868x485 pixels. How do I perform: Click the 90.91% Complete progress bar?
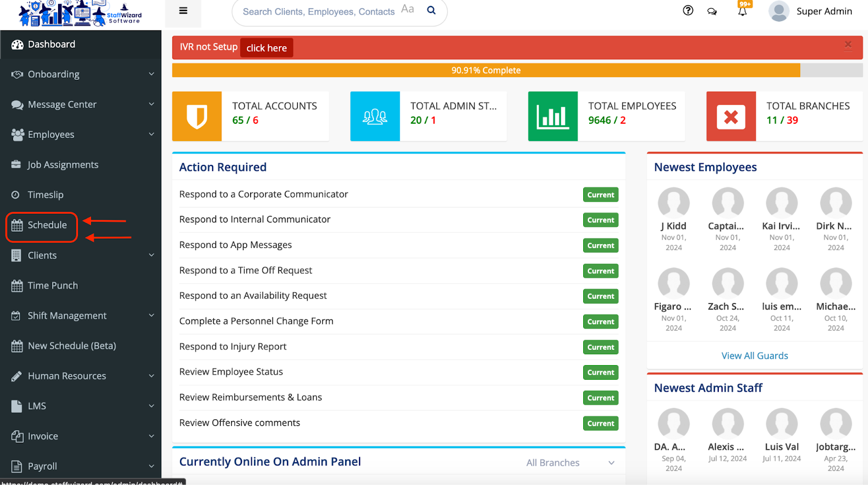click(486, 71)
